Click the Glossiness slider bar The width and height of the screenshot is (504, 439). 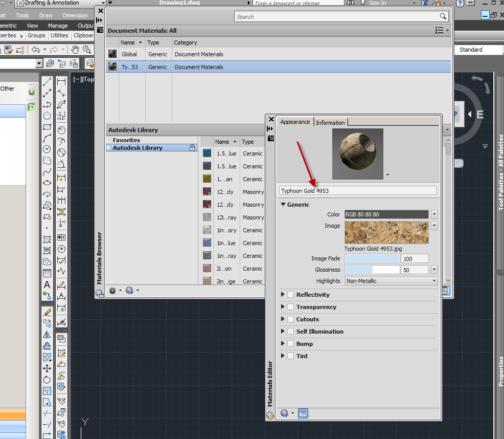[372, 270]
